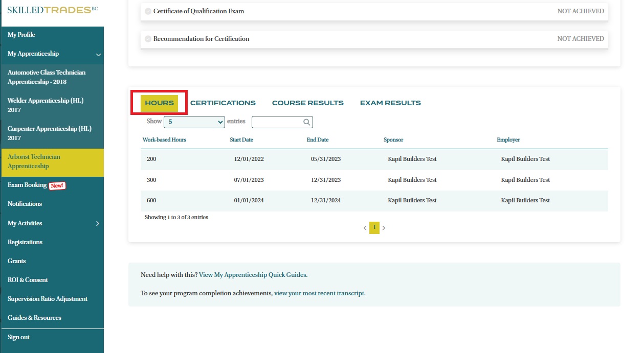Open Welder Apprenticeship (HL) 2017

[46, 105]
